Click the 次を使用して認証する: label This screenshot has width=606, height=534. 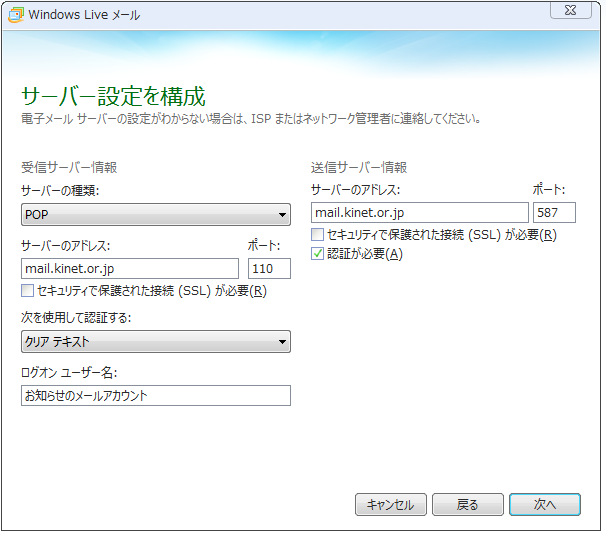[77, 319]
